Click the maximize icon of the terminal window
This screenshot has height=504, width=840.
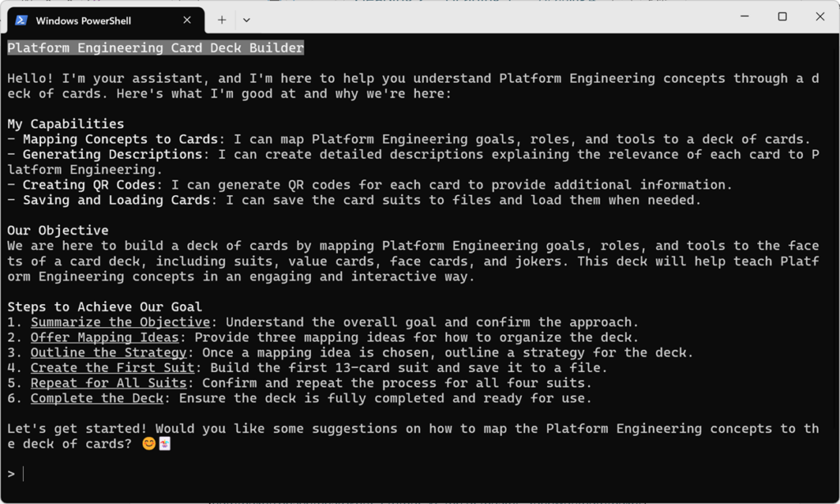(x=782, y=16)
